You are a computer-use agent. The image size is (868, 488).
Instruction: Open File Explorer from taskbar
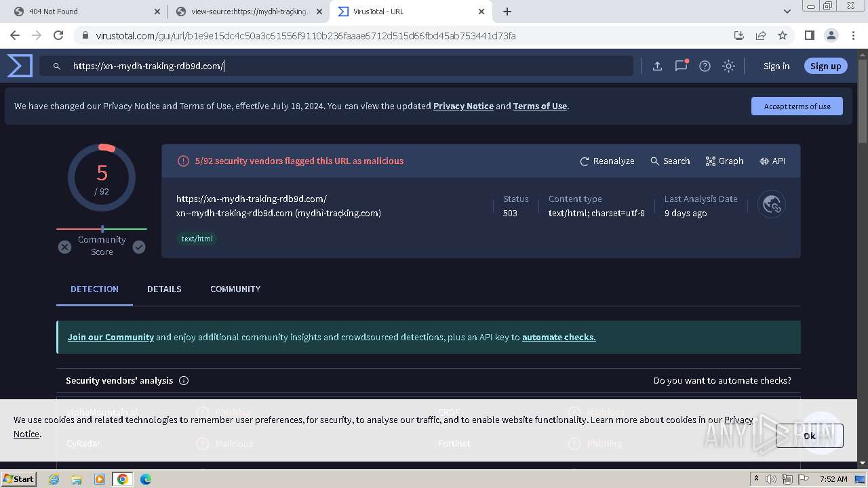[77, 479]
